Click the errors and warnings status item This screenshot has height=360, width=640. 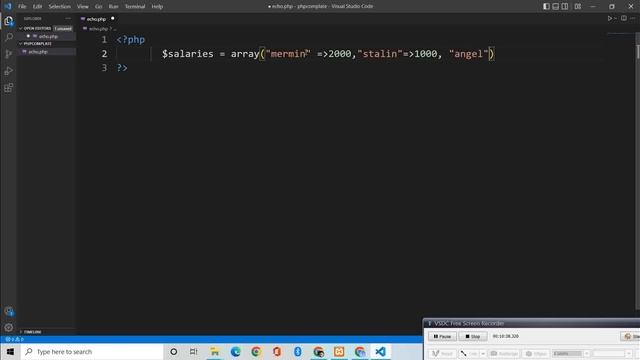(x=15, y=339)
